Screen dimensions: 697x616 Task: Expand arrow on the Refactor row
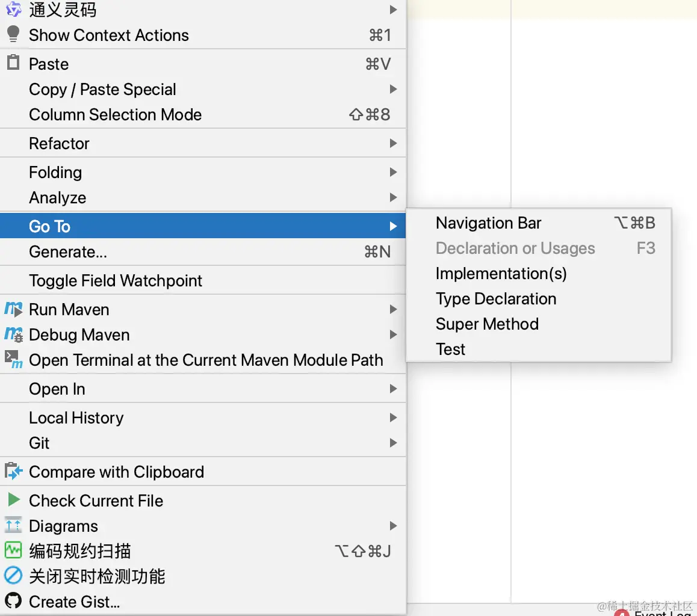(x=393, y=143)
